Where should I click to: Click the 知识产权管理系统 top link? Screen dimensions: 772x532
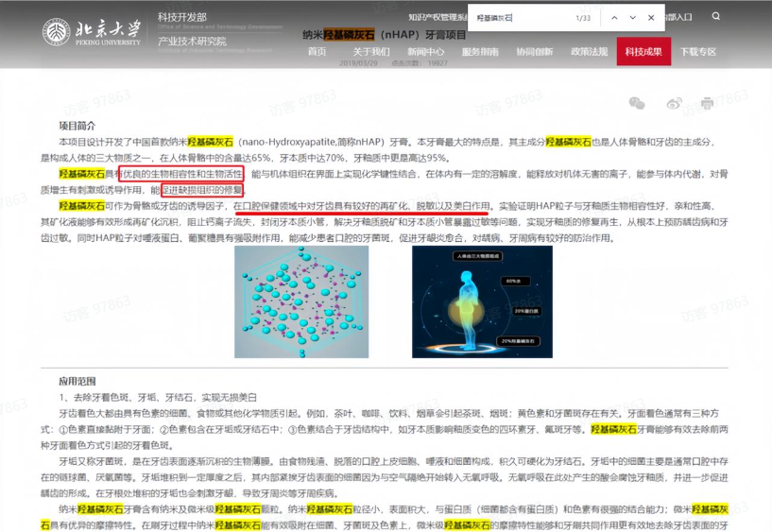[x=437, y=17]
